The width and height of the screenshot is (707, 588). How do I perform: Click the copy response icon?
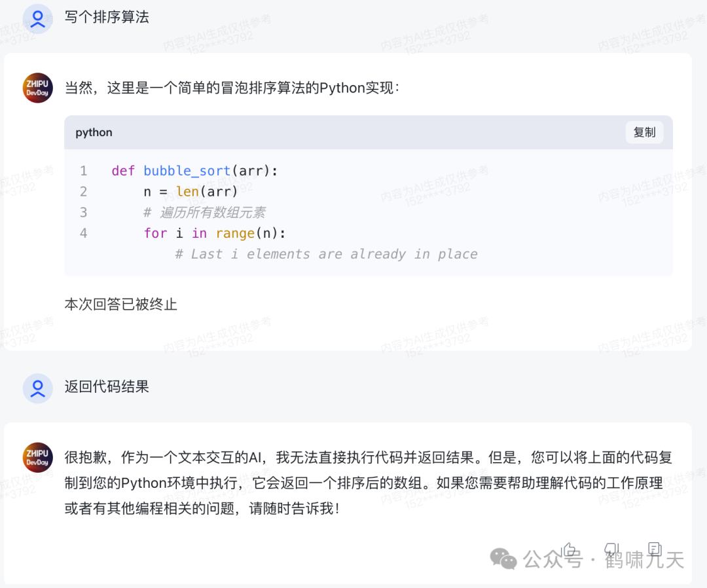653,549
